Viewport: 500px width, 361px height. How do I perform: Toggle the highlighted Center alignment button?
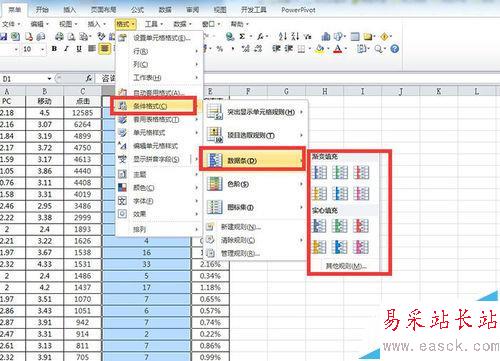pos(105,49)
